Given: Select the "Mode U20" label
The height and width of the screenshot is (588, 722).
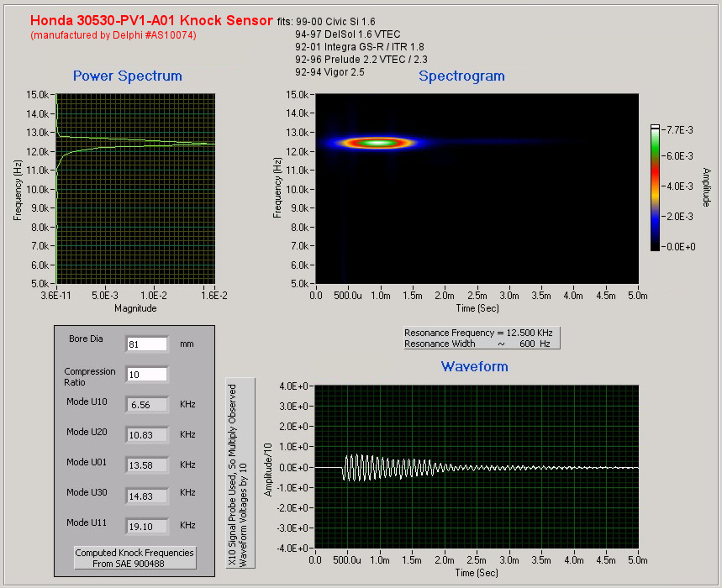Looking at the screenshot, I should pos(87,432).
